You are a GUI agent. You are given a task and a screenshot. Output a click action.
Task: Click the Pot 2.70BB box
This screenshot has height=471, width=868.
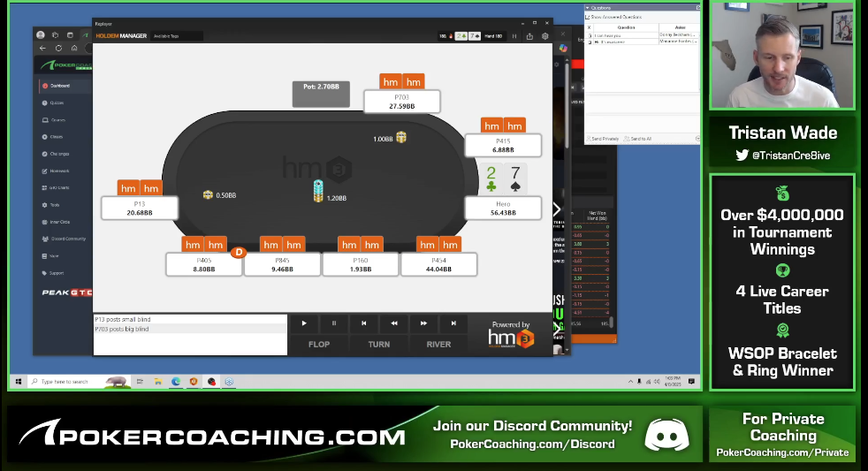click(321, 94)
